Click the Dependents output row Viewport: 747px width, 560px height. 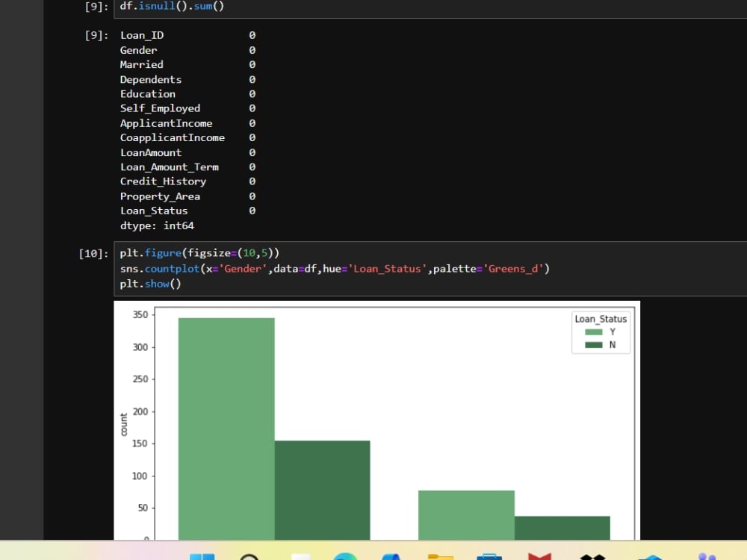coord(187,80)
